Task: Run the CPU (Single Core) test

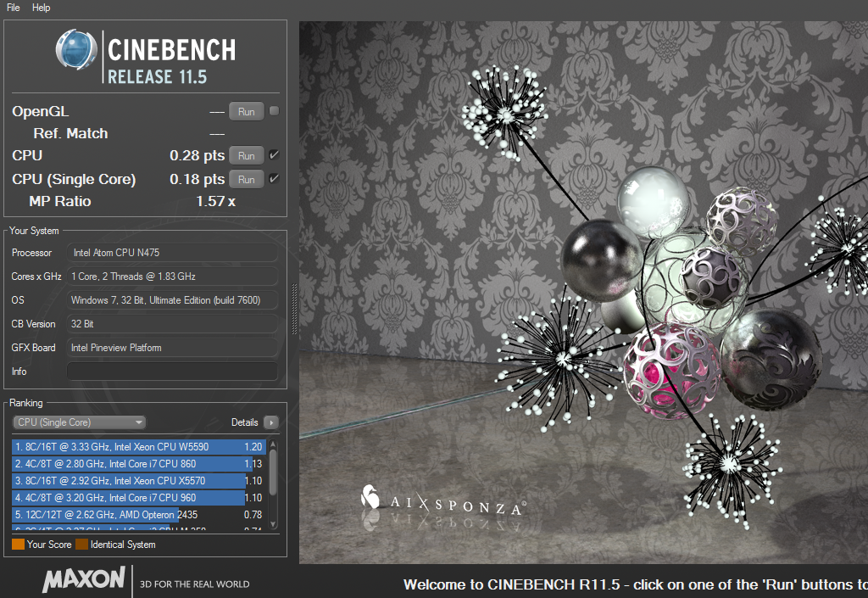Action: coord(247,180)
